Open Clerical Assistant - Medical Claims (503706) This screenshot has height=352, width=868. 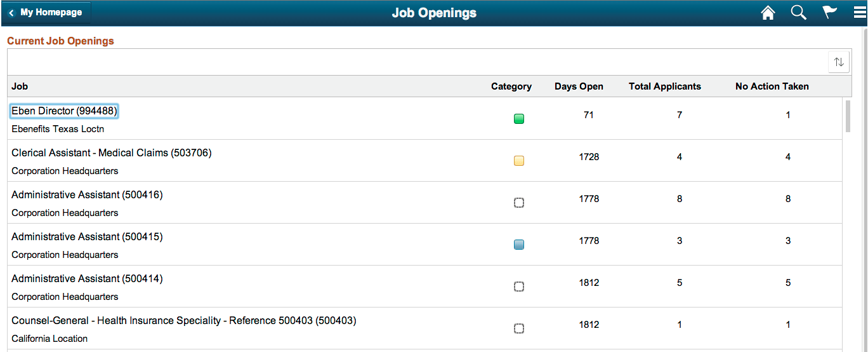coord(112,153)
